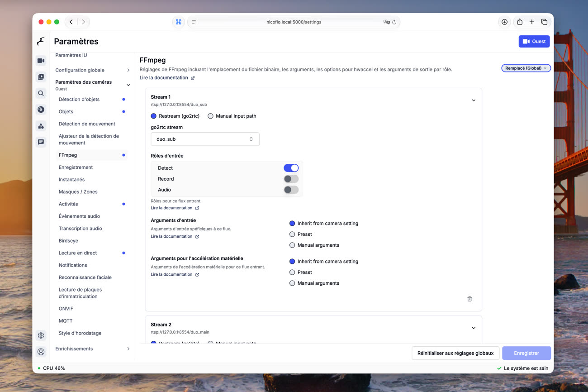Open the chat bubble icon in sidebar
Viewport: 588px width, 392px height.
click(x=41, y=142)
